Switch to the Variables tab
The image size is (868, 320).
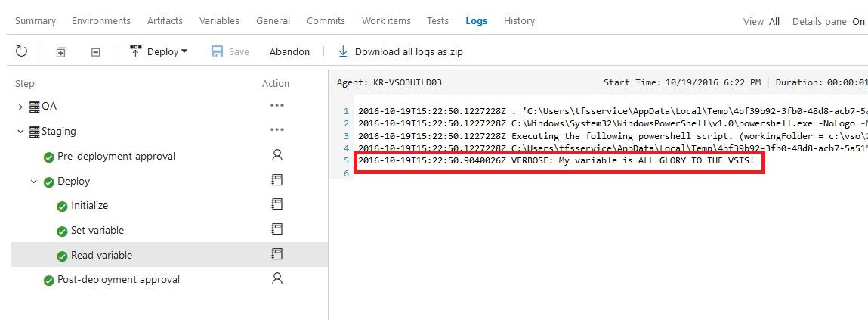219,21
